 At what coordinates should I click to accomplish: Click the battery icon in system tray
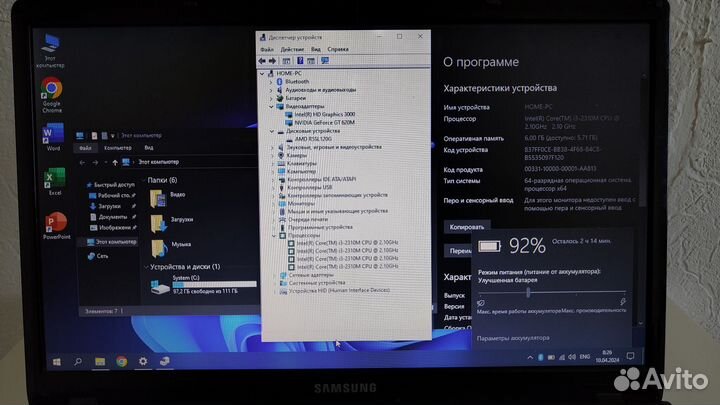tap(551, 357)
